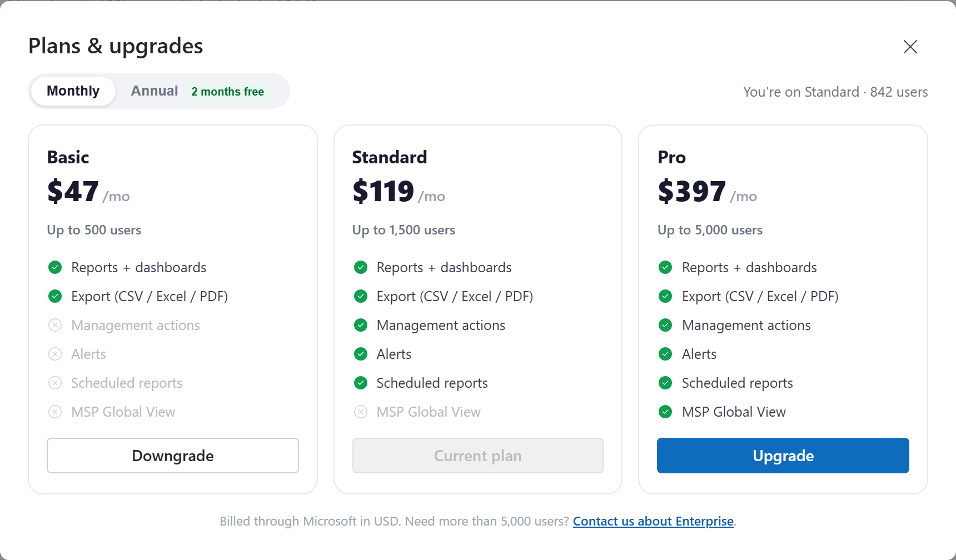Screen dimensions: 956x560
Task: Click Up to 5,000 users text
Action: tap(710, 230)
